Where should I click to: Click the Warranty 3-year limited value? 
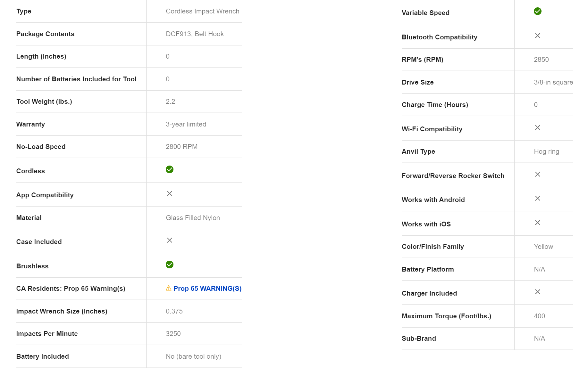[186, 124]
